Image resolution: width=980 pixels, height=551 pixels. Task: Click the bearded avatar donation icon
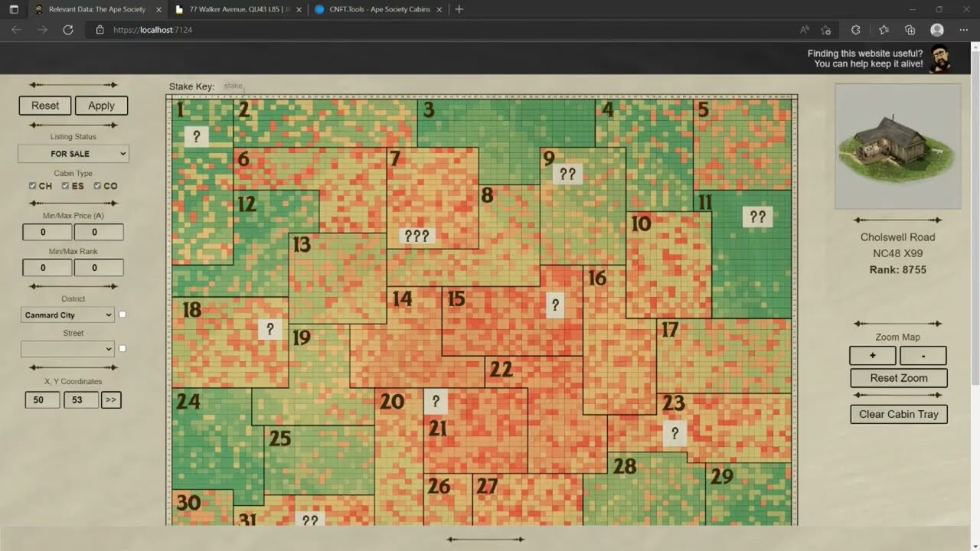tap(940, 58)
